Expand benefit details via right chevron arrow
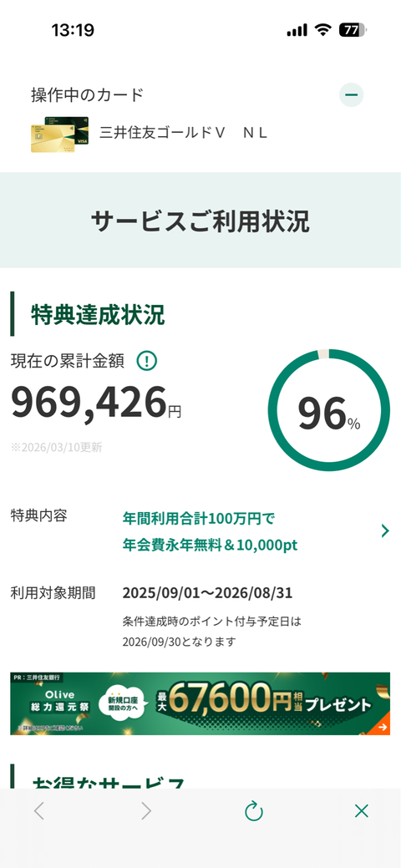The width and height of the screenshot is (401, 868). click(x=385, y=530)
